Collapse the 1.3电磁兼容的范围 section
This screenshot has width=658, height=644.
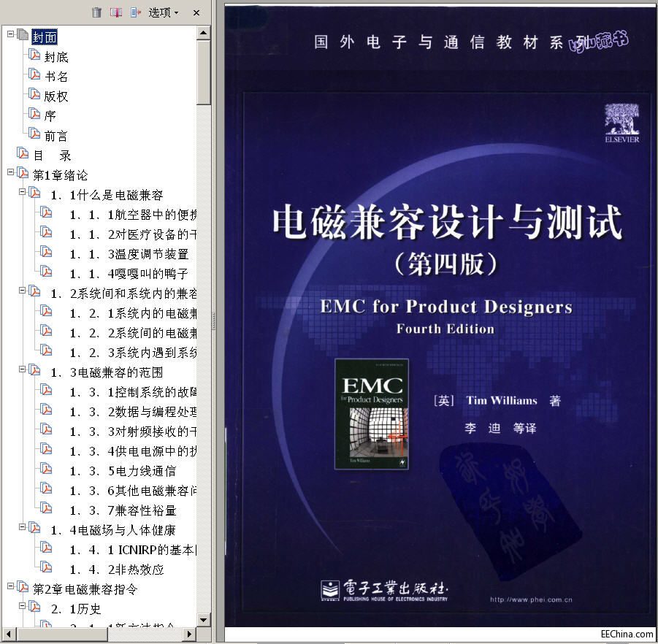[x=22, y=369]
